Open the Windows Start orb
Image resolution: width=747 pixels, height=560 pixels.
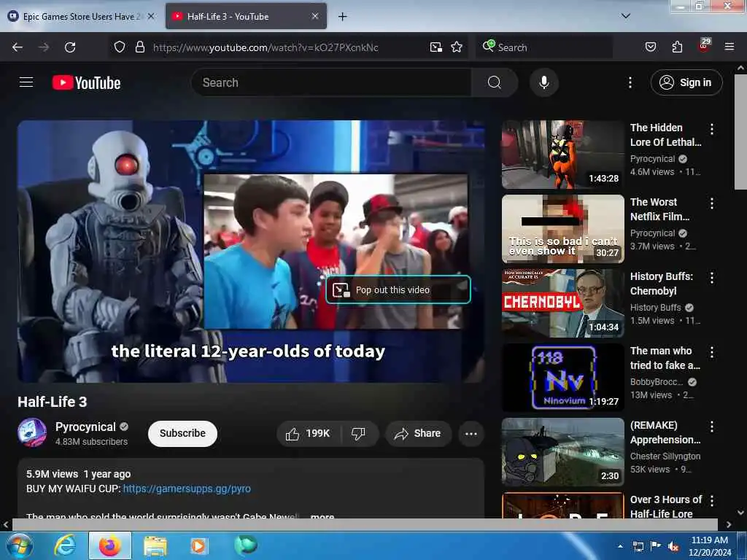coord(18,545)
